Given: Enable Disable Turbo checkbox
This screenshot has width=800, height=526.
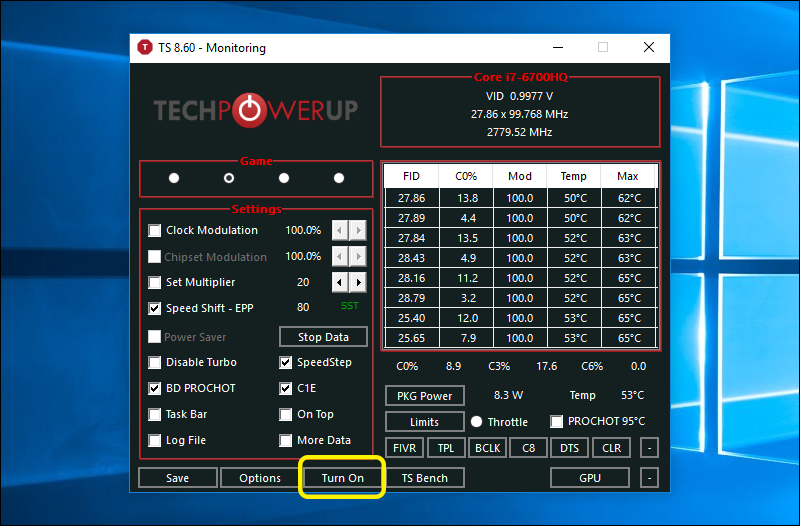Looking at the screenshot, I should 155,363.
